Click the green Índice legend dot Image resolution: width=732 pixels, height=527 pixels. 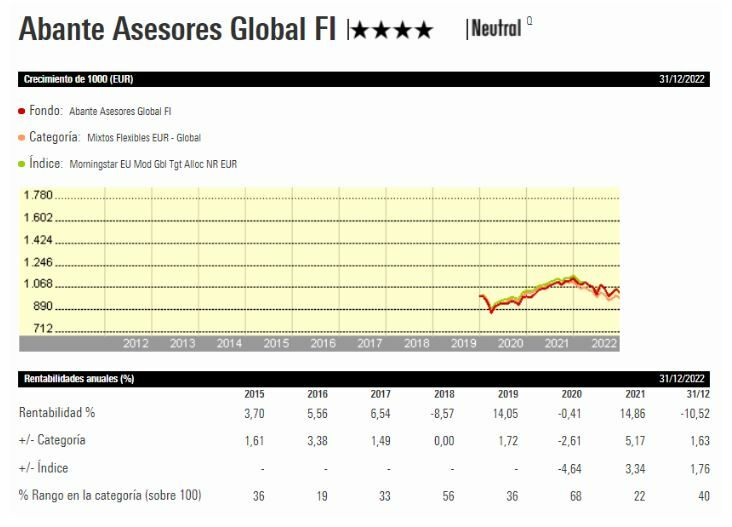(x=22, y=163)
